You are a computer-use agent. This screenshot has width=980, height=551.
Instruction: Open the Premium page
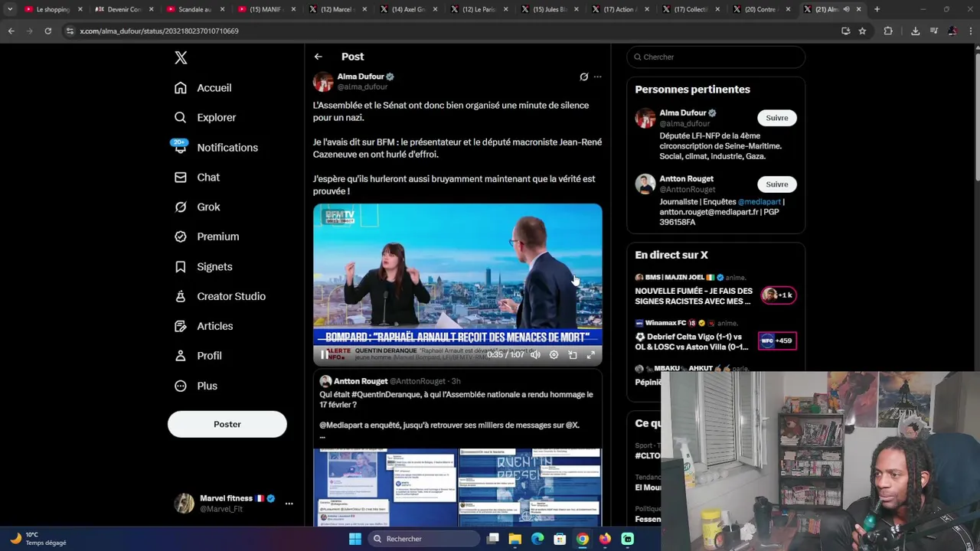coord(207,236)
